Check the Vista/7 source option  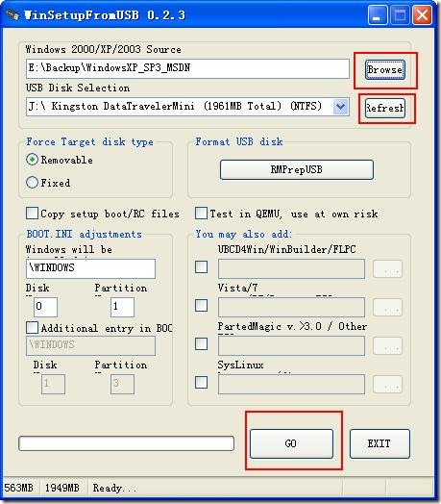201,305
